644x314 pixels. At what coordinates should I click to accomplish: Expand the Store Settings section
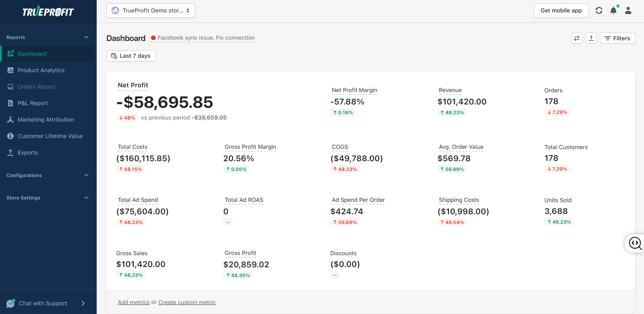tap(86, 198)
